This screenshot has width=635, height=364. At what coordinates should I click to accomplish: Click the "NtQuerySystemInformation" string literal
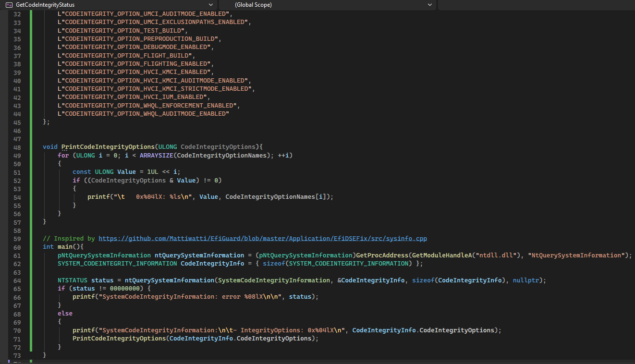[576, 255]
